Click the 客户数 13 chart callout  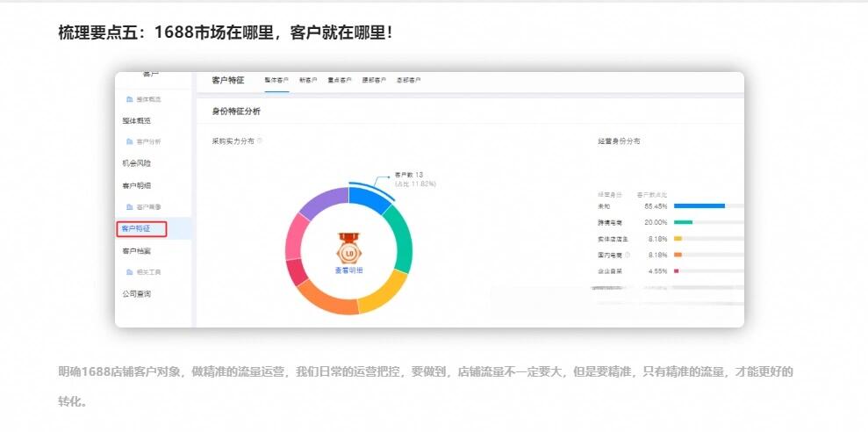tap(408, 175)
